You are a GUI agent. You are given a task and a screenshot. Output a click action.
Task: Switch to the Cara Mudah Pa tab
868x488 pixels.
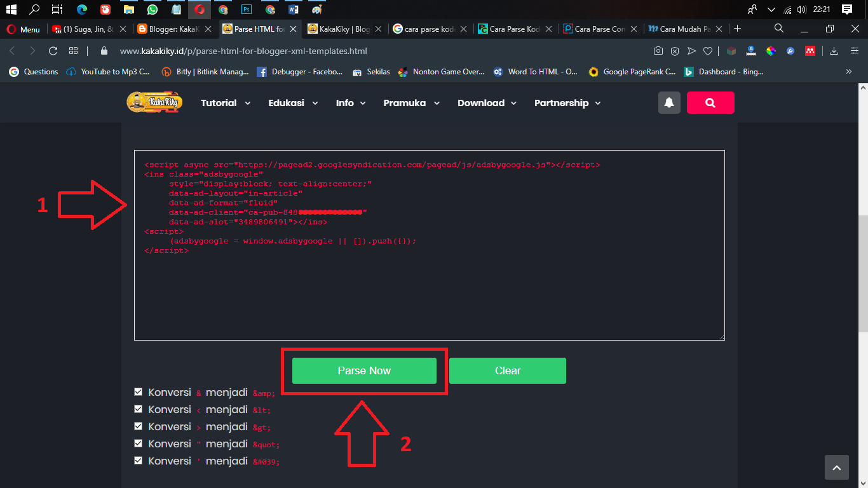pyautogui.click(x=685, y=29)
